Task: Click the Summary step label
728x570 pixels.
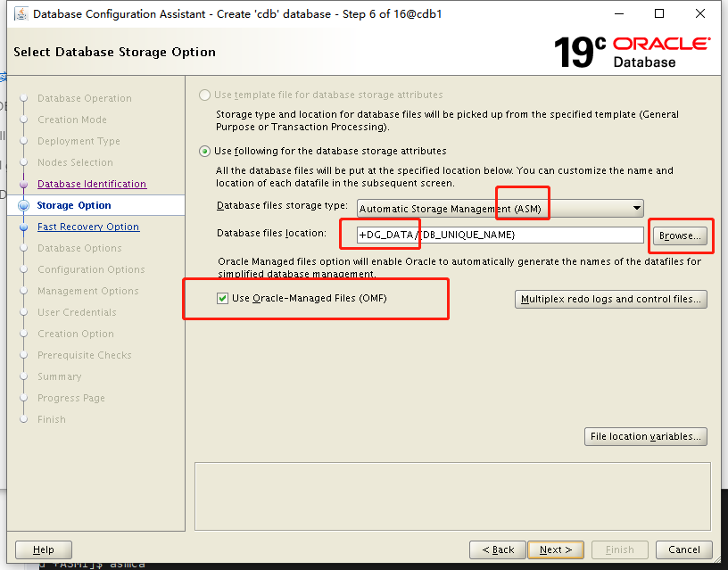Action: (x=60, y=377)
